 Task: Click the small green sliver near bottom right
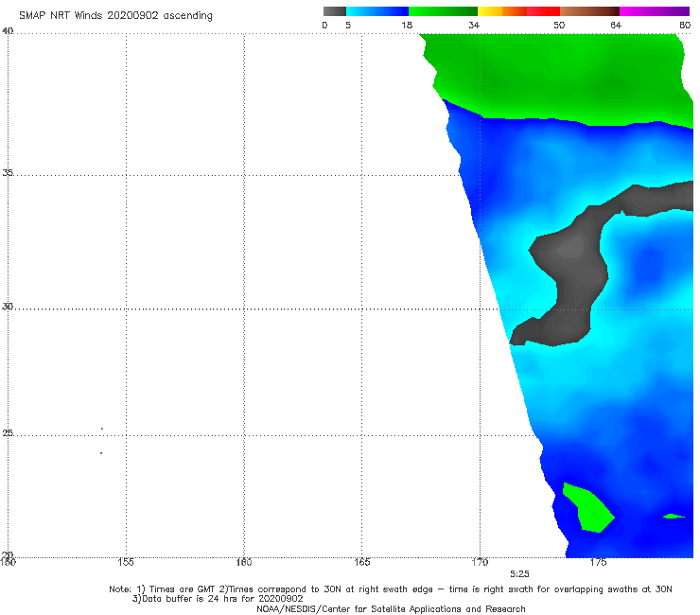[x=674, y=517]
